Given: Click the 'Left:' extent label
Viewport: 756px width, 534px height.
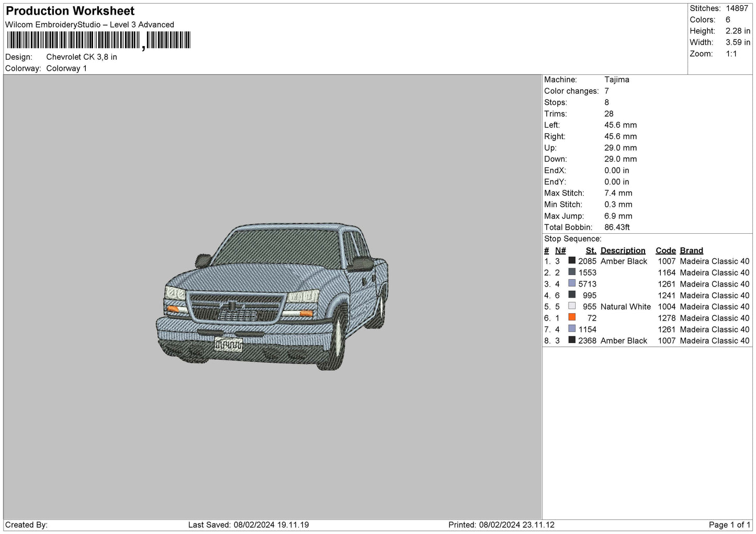Looking at the screenshot, I should (x=552, y=125).
